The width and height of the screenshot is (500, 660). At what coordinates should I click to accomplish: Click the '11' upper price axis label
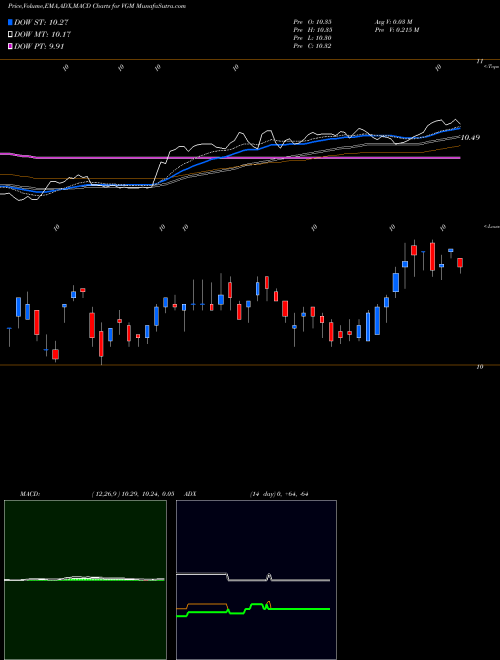pos(479,61)
